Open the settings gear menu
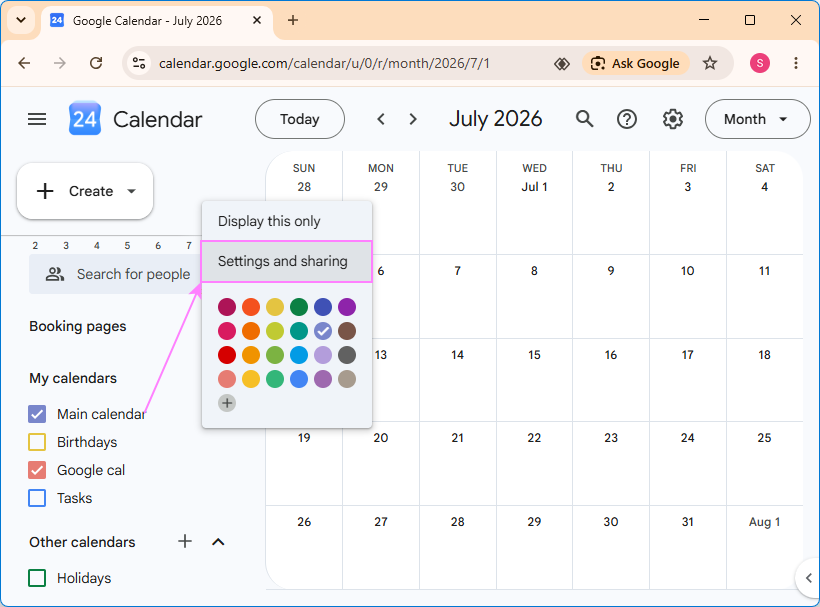 (673, 119)
